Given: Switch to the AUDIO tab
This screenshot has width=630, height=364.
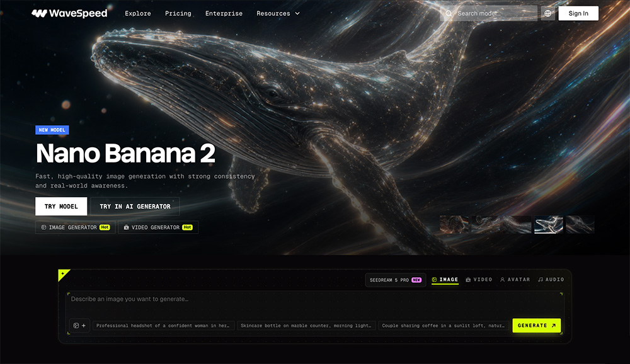Looking at the screenshot, I should tap(551, 280).
